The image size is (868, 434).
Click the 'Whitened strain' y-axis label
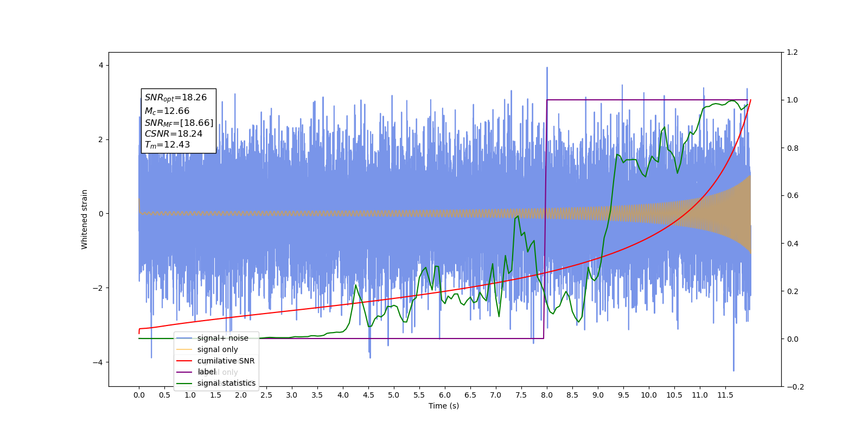click(84, 219)
